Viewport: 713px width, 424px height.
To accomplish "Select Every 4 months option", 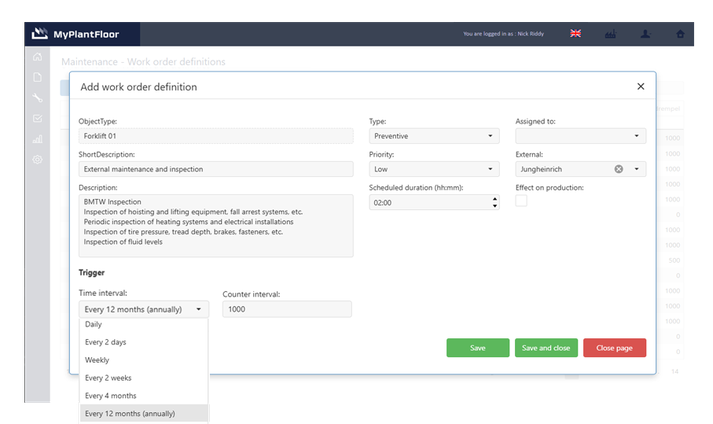I will tap(144, 396).
